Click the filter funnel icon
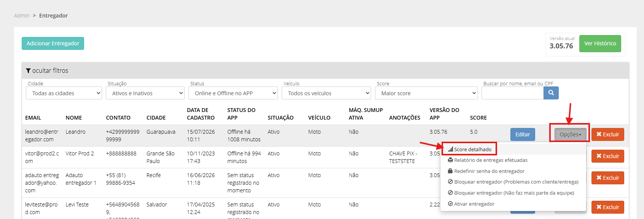Viewport: 644px width, 219px height. [28, 71]
